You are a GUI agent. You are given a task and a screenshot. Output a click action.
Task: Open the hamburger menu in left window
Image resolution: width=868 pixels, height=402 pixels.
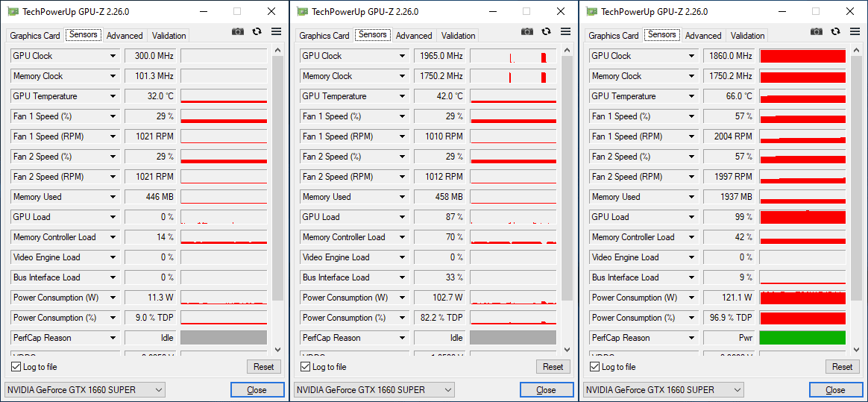tap(276, 31)
